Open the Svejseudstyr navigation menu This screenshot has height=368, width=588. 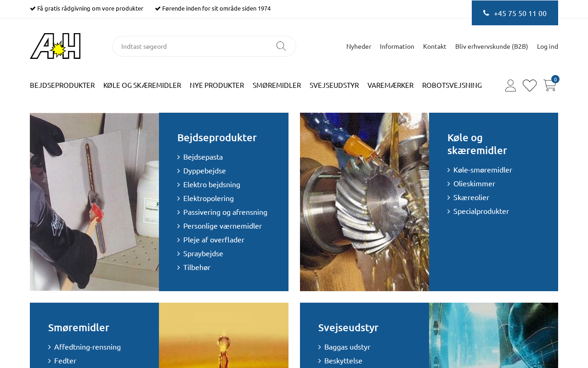[334, 85]
